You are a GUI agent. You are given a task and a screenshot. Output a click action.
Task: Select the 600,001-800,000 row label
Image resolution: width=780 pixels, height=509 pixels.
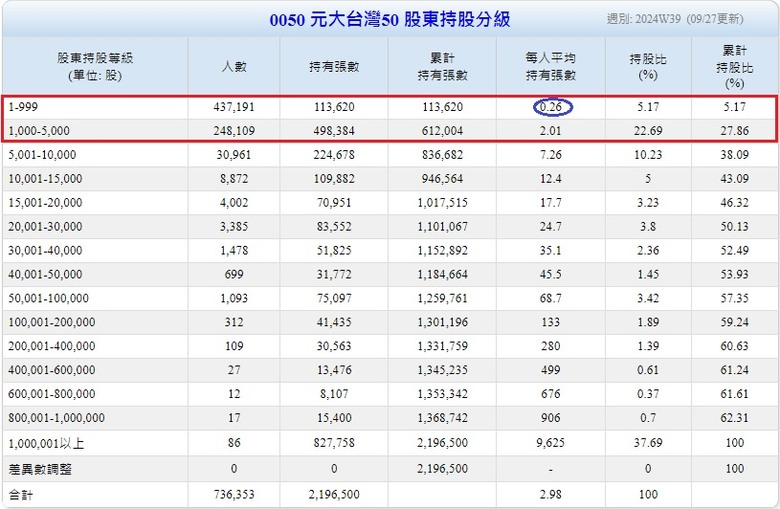tap(52, 394)
